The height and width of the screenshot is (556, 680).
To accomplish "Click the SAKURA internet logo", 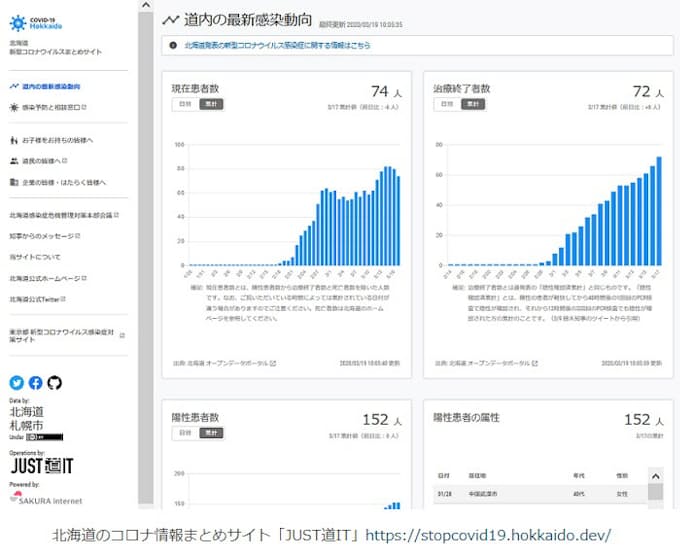I will (46, 499).
